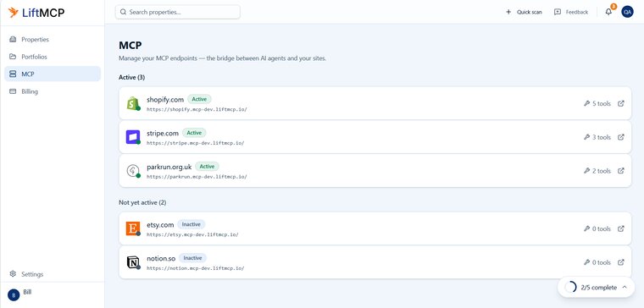The image size is (644, 308).
Task: Focus the Search properties field
Action: pyautogui.click(x=177, y=12)
